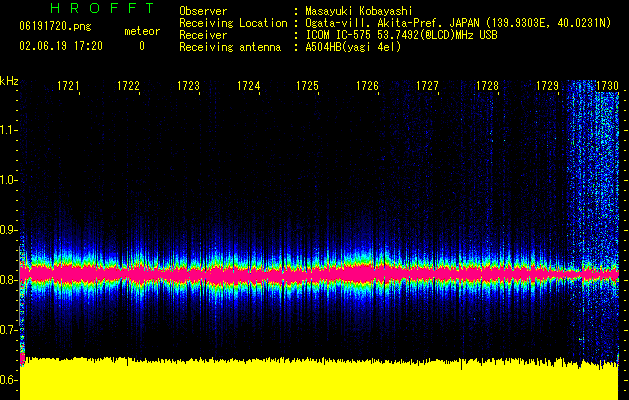Click the meteor count value 0
This screenshot has width=629, height=400.
[141, 46]
